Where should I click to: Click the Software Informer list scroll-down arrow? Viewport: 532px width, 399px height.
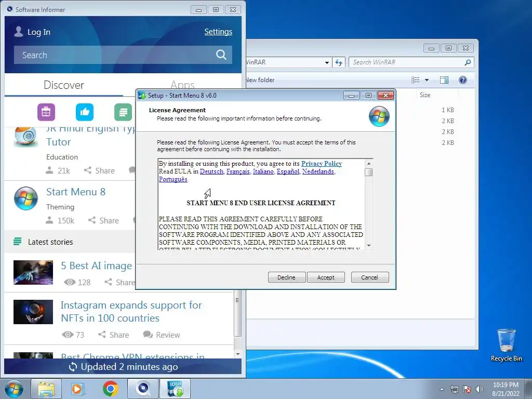click(x=238, y=354)
